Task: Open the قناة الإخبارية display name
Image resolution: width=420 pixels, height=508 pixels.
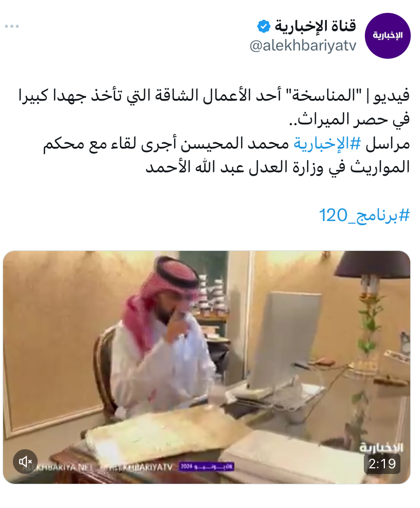Action: [315, 26]
